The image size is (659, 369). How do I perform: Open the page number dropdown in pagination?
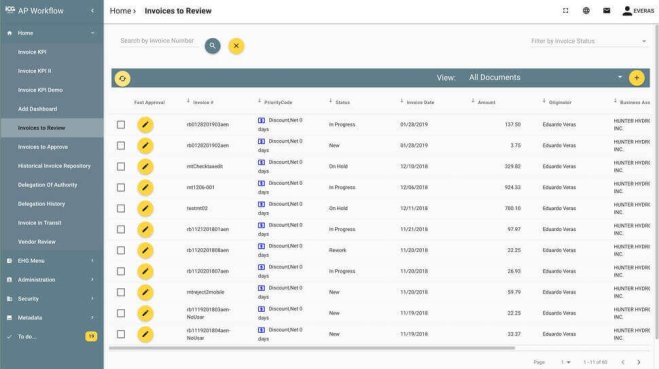tap(566, 362)
